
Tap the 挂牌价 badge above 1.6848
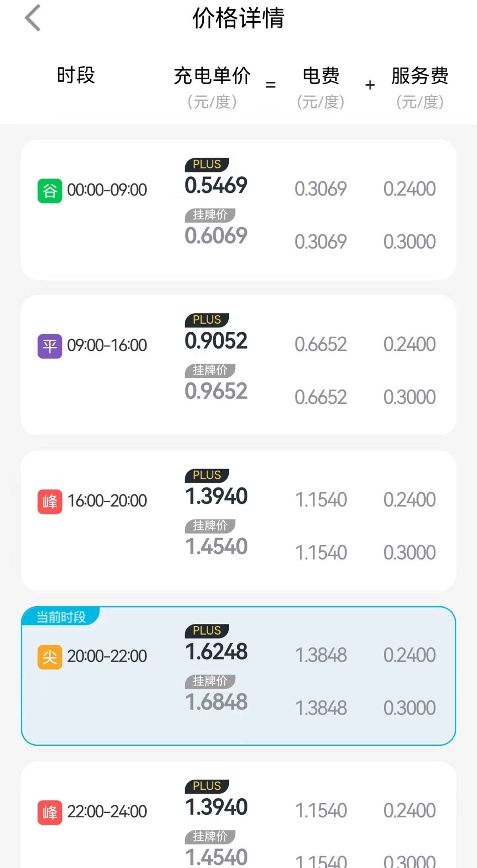click(210, 681)
